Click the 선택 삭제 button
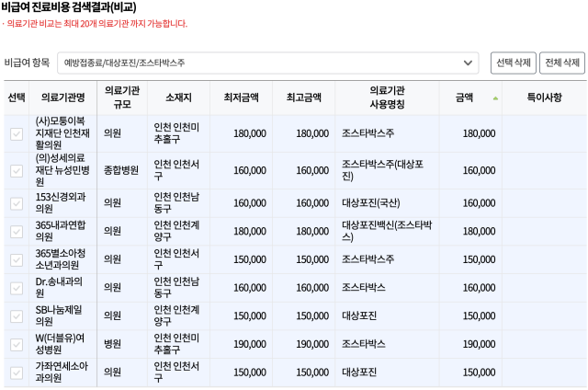Screen dimensions: 588x390 pyautogui.click(x=513, y=63)
